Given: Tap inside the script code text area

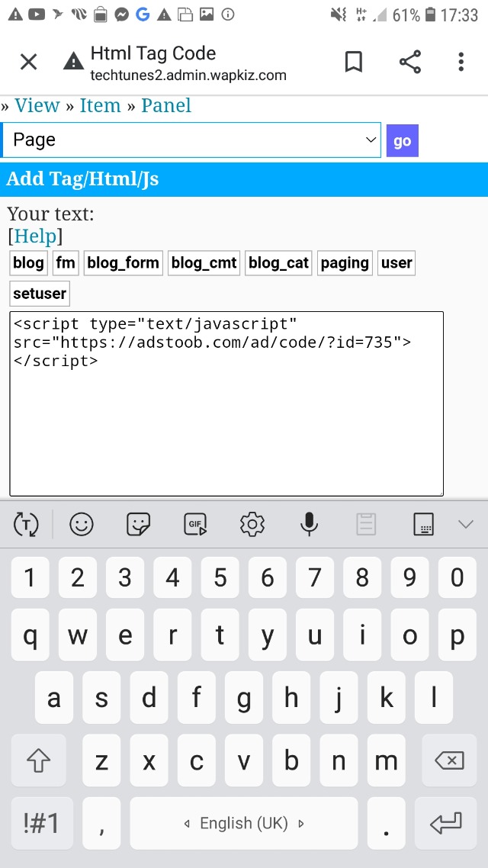Looking at the screenshot, I should (226, 404).
